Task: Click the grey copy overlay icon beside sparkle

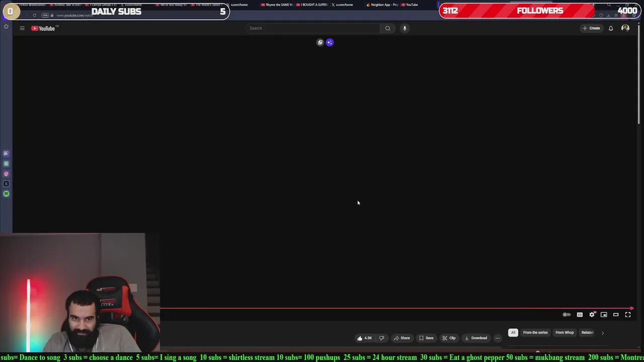Action: pyautogui.click(x=320, y=42)
